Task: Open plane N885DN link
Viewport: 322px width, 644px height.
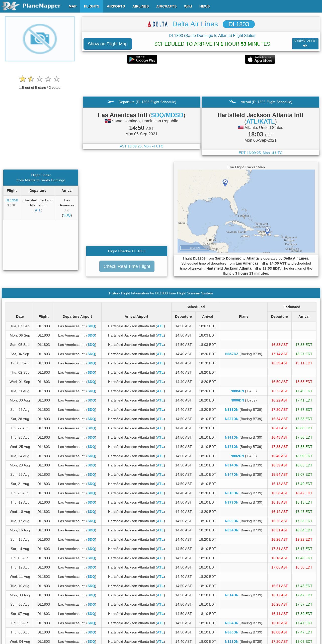Action: tap(237, 391)
